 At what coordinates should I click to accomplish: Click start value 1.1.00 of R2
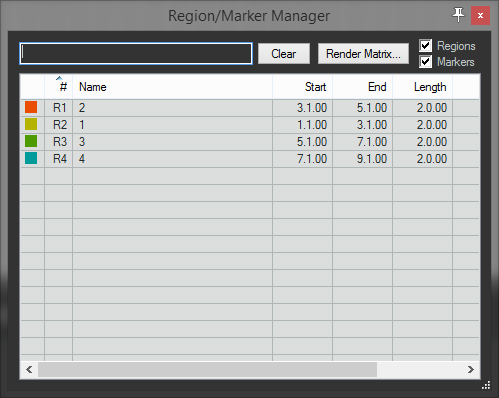312,125
